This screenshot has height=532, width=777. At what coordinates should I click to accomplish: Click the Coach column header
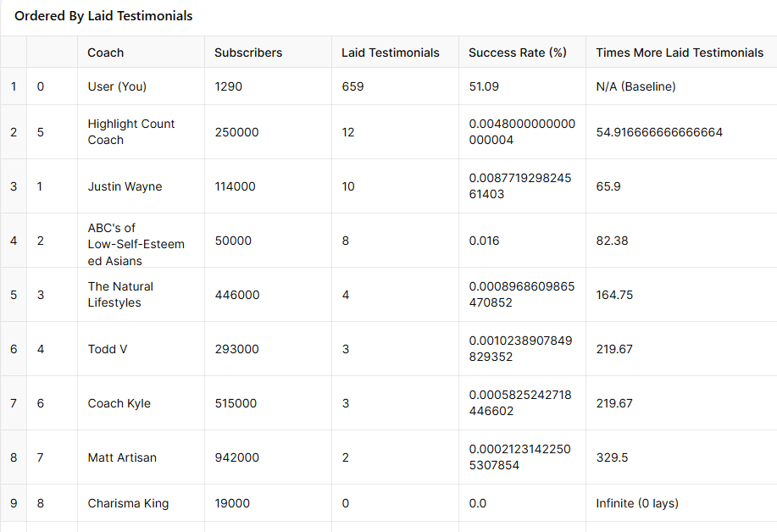point(106,53)
